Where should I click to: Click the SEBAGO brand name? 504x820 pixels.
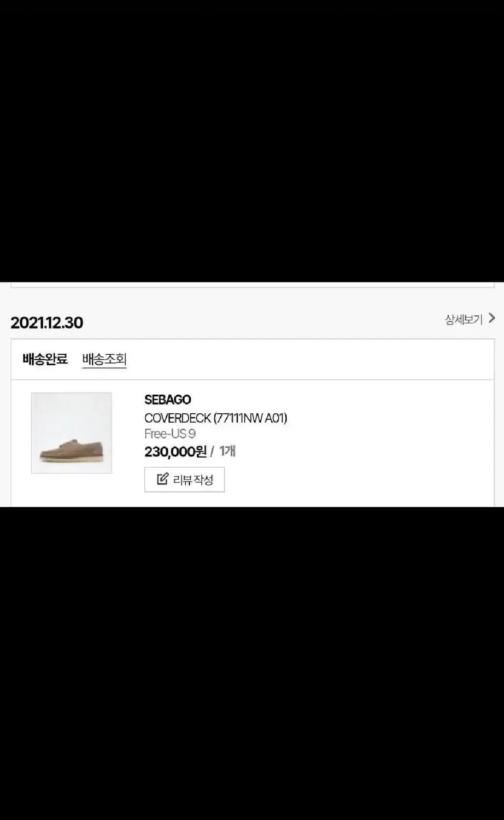coord(168,400)
